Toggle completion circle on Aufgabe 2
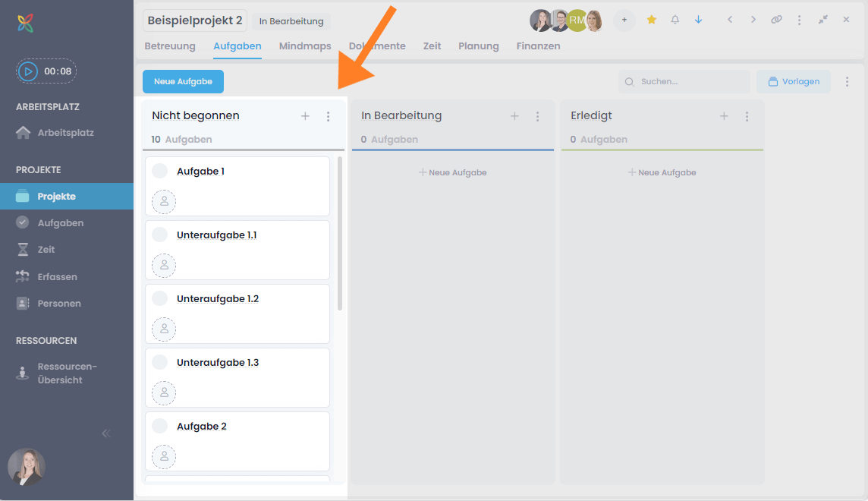 point(159,426)
